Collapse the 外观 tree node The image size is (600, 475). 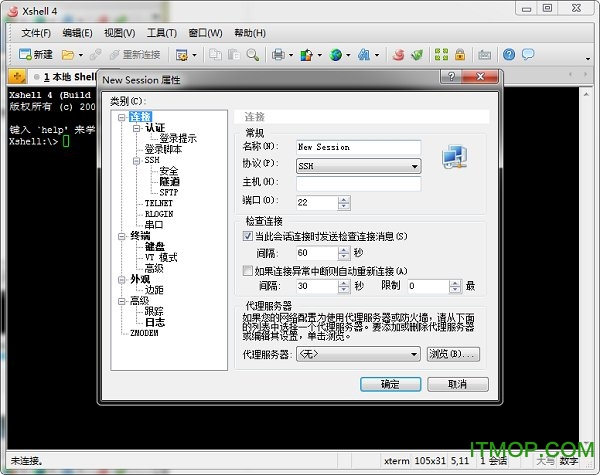pyautogui.click(x=122, y=279)
